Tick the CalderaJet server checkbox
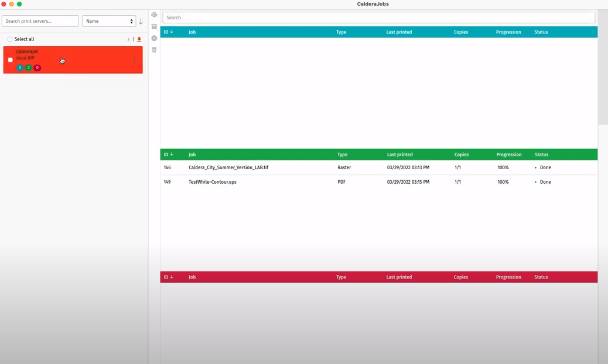 [x=11, y=60]
